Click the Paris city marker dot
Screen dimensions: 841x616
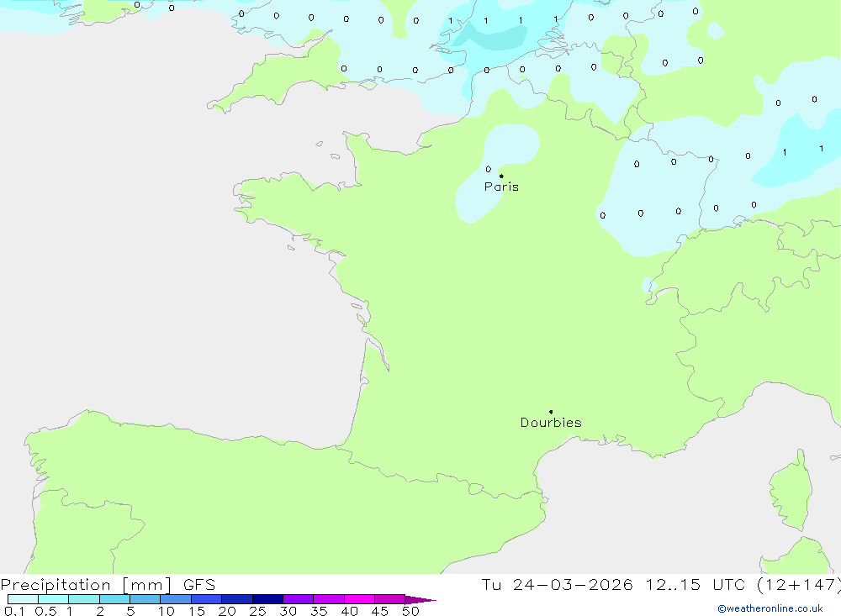tap(501, 176)
